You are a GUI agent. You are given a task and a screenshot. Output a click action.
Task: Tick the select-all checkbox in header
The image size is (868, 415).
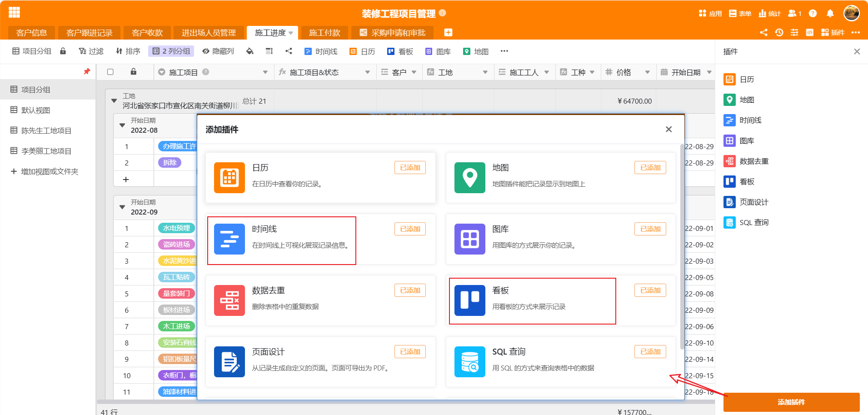(x=110, y=72)
